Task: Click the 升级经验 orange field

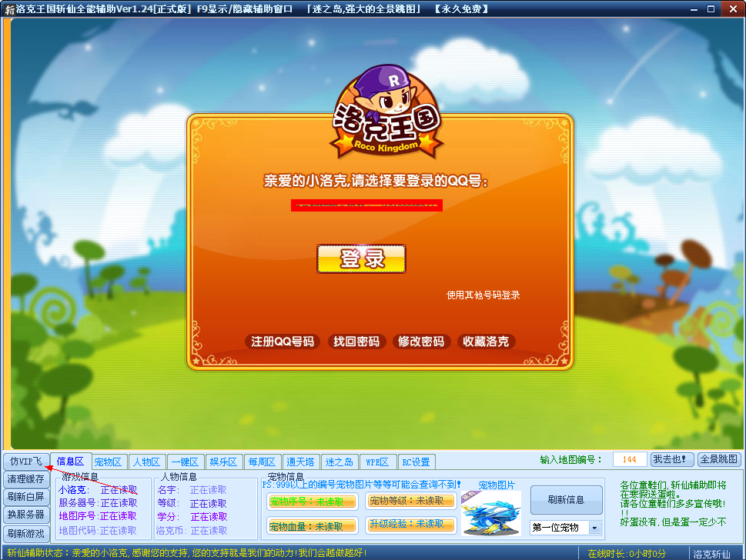Action: pos(411,524)
